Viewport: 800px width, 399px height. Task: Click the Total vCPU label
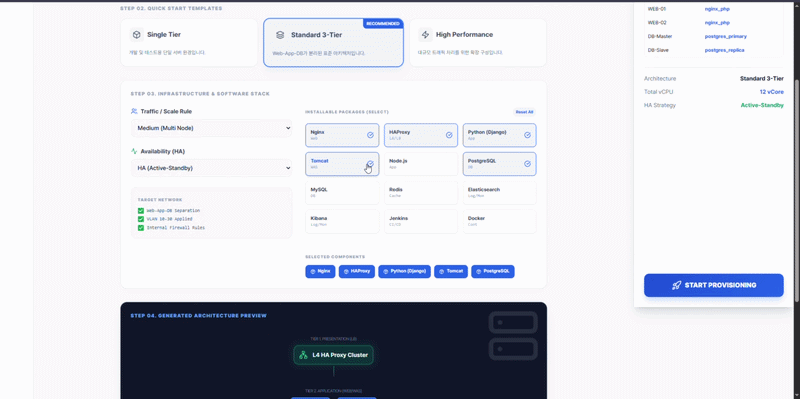click(659, 92)
